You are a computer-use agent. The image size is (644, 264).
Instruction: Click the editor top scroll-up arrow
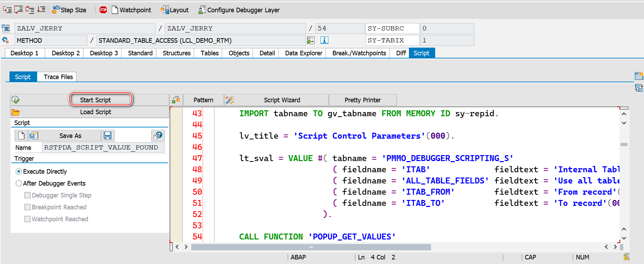tap(624, 114)
